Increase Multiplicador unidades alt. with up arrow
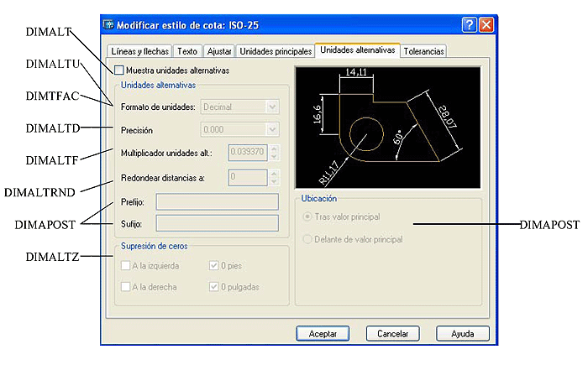 [274, 149]
